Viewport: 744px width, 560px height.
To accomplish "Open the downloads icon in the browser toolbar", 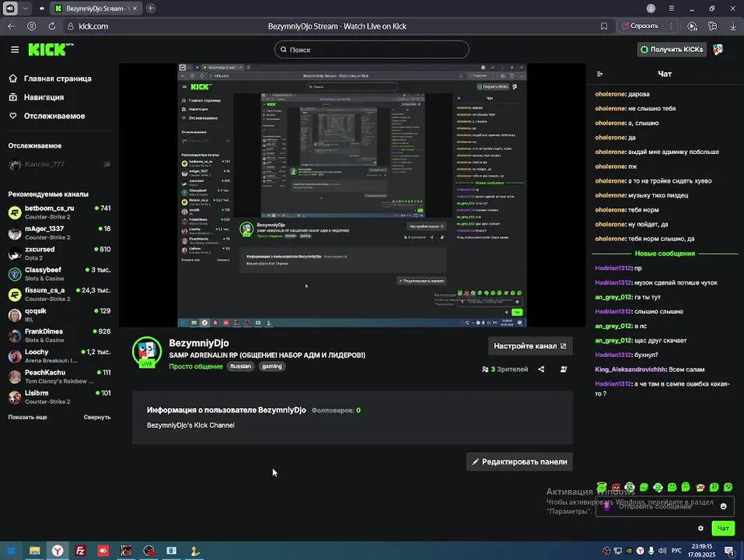I will 732,26.
